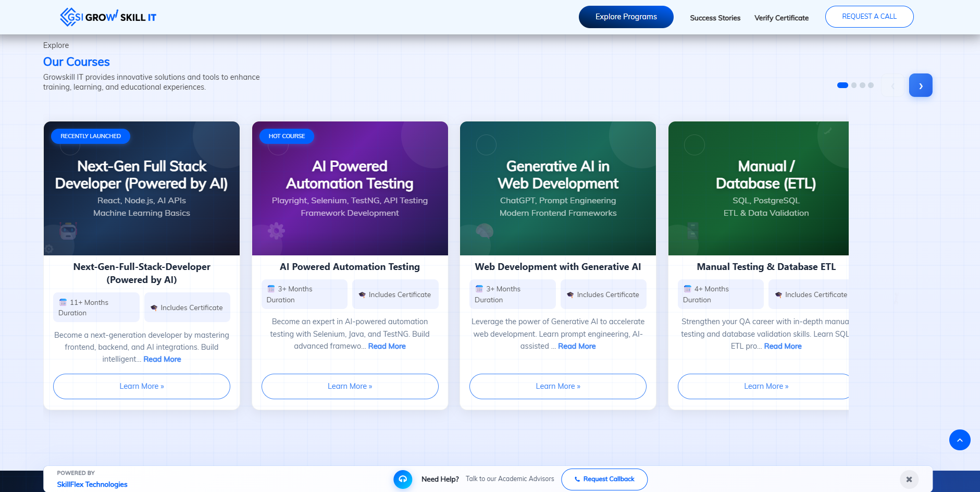Click graduation cap icon on Full Stack card
This screenshot has width=980, height=492.
click(x=154, y=308)
